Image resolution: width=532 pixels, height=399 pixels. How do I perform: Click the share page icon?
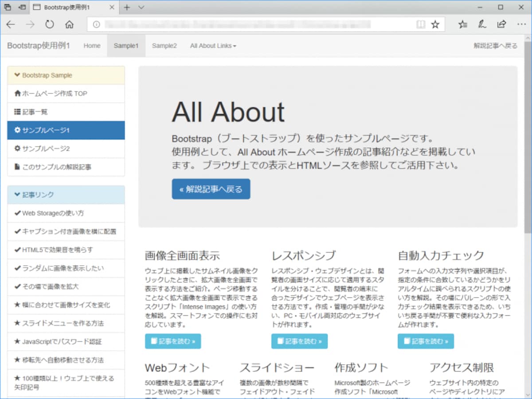(502, 24)
